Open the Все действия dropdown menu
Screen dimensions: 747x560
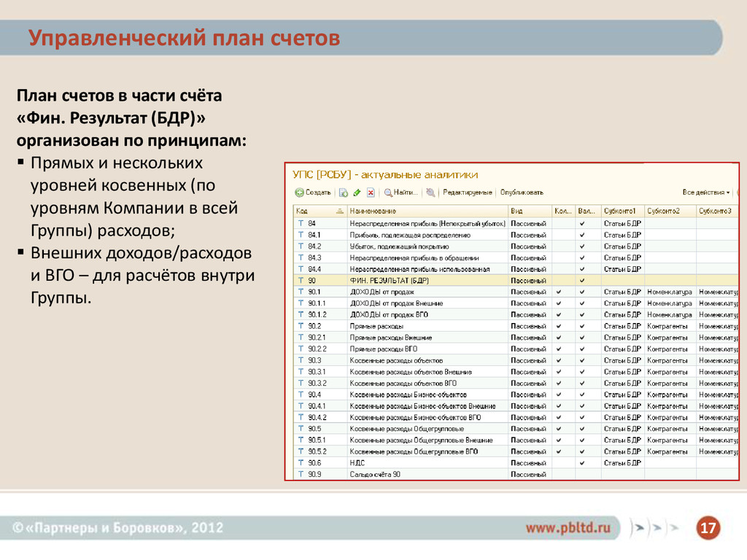[705, 192]
